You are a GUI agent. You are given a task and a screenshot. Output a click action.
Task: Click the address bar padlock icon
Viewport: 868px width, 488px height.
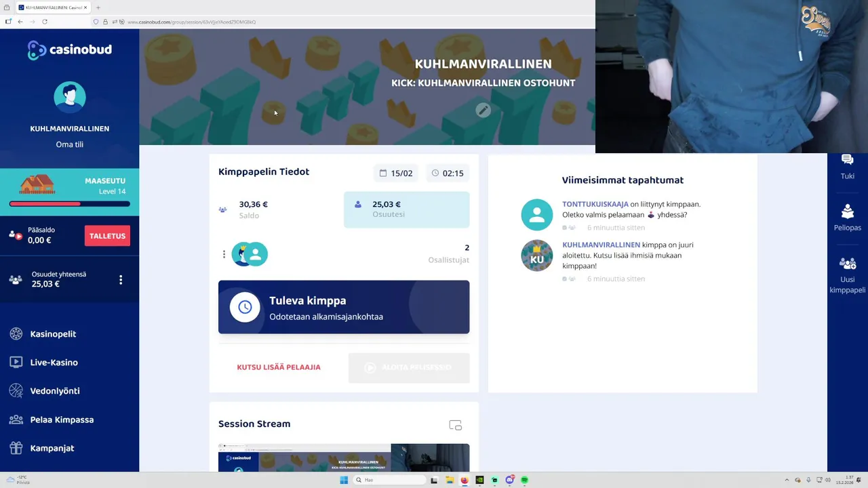click(x=105, y=22)
